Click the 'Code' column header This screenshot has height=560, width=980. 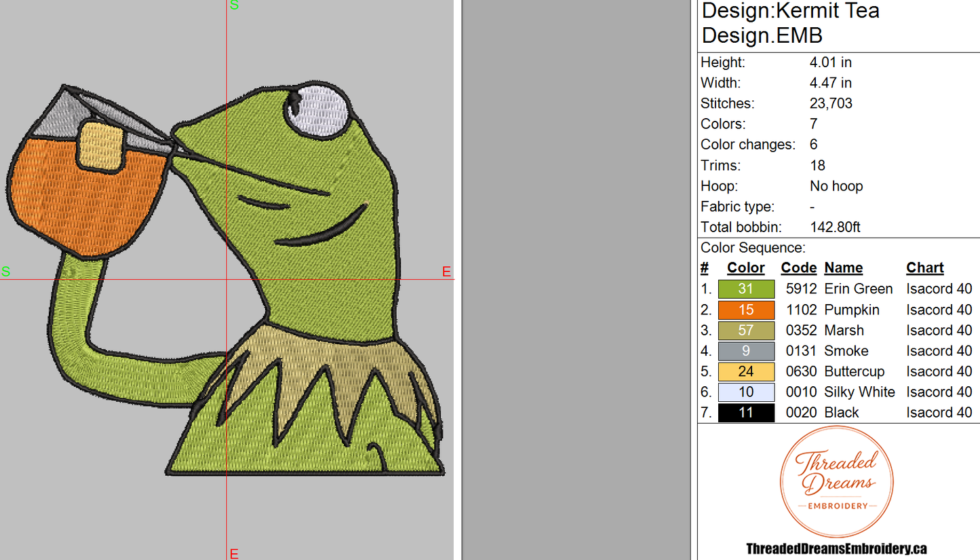(799, 268)
